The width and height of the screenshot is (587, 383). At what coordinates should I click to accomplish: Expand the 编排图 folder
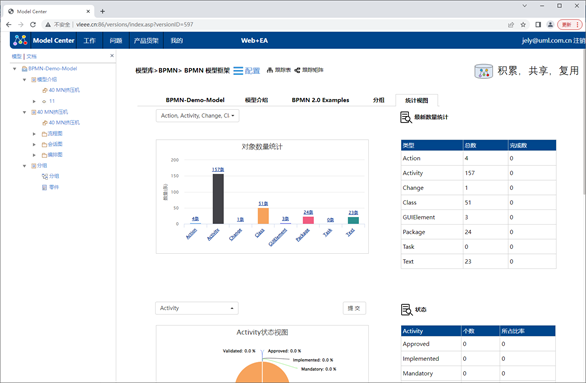coord(34,155)
